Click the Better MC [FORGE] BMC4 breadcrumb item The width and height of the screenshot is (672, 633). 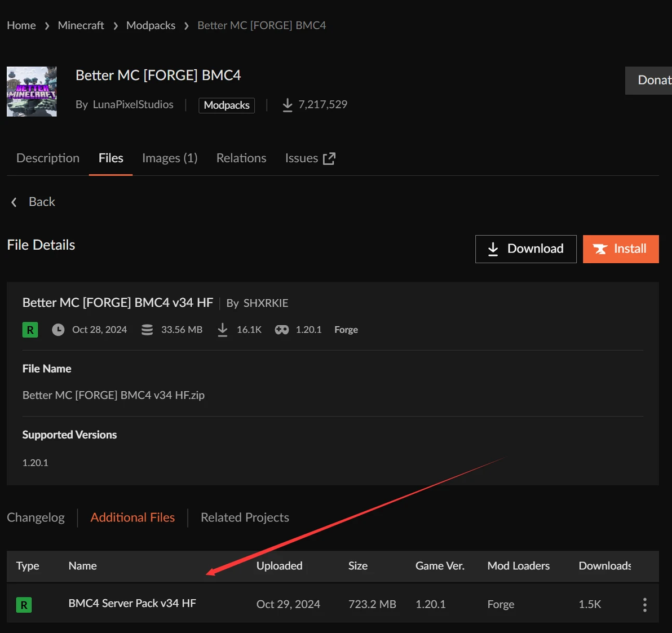point(262,25)
